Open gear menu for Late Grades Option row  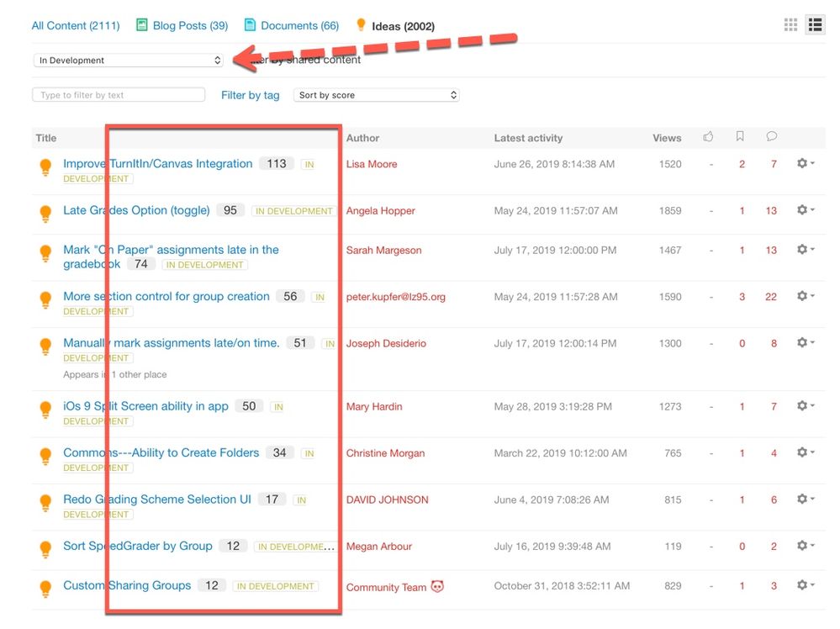pyautogui.click(x=805, y=210)
